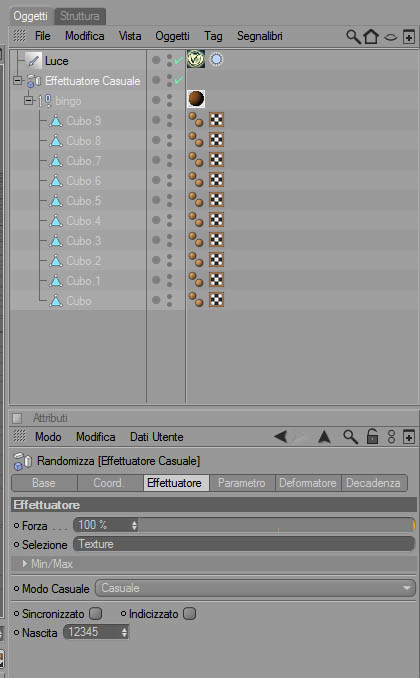Switch to the Decadenza tab
420x678 pixels.
click(373, 483)
